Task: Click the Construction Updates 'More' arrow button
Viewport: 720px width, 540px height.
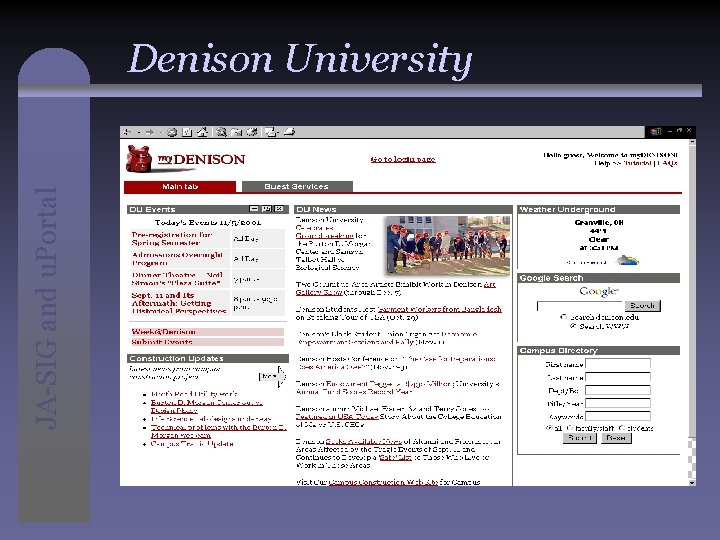Action: [x=272, y=377]
